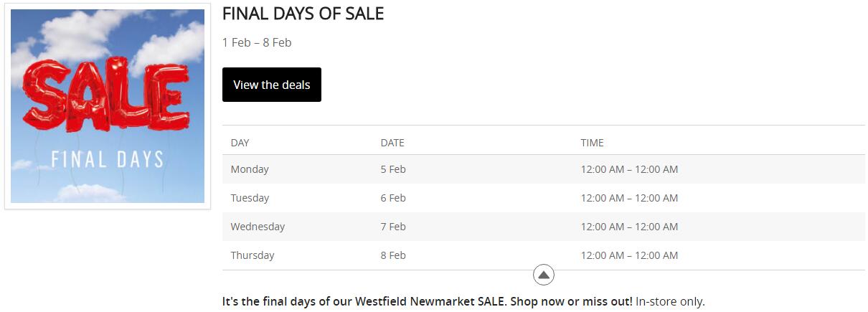868x312 pixels.
Task: Click the FINAL DAYS OF SALE heading
Action: [x=303, y=14]
